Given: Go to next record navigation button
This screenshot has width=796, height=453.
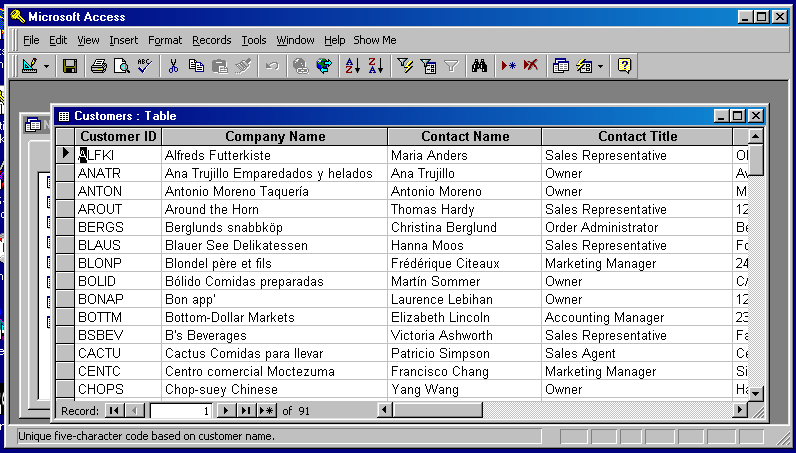Looking at the screenshot, I should pos(226,410).
